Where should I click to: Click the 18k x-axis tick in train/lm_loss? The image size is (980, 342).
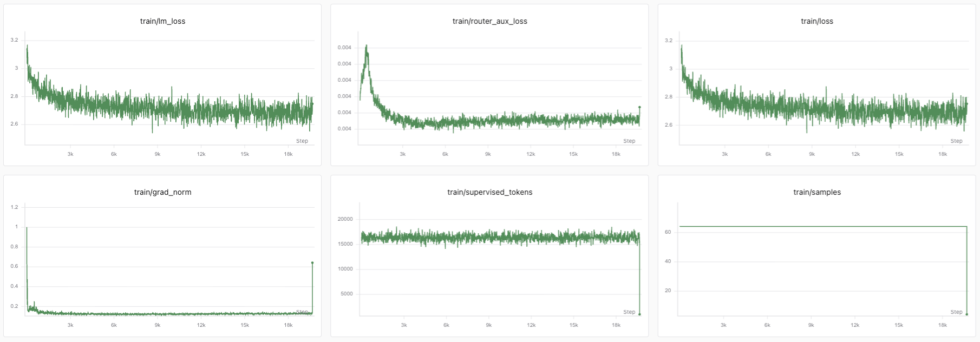click(288, 154)
